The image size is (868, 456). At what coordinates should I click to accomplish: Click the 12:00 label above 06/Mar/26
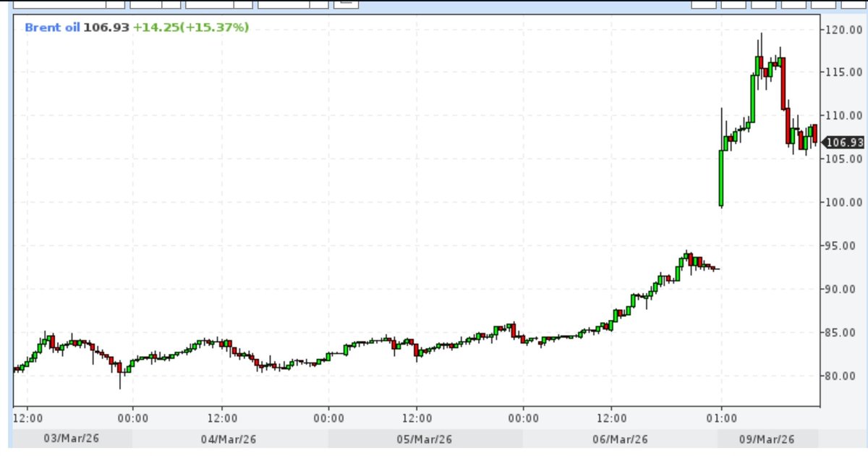[611, 418]
